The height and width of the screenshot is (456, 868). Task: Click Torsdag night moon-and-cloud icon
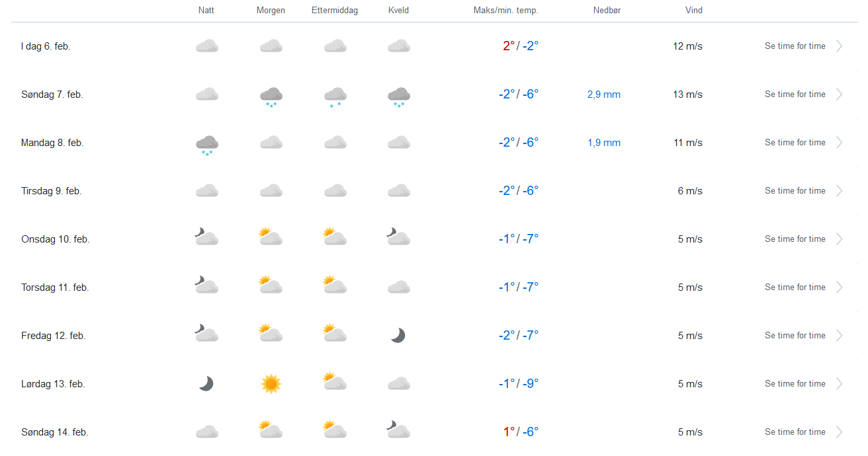206,286
